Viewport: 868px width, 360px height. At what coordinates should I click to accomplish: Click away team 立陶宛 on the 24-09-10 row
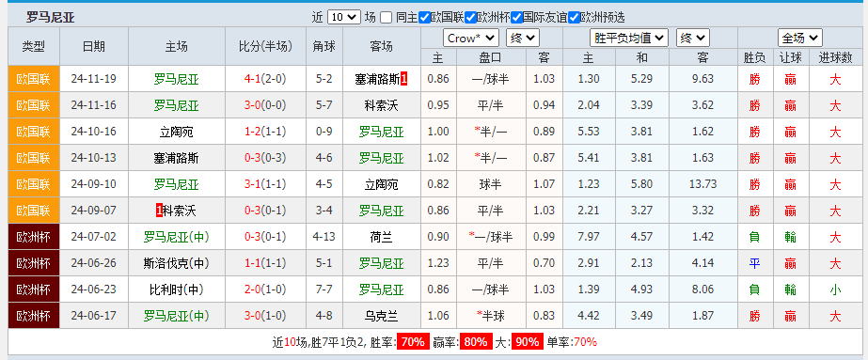point(382,184)
